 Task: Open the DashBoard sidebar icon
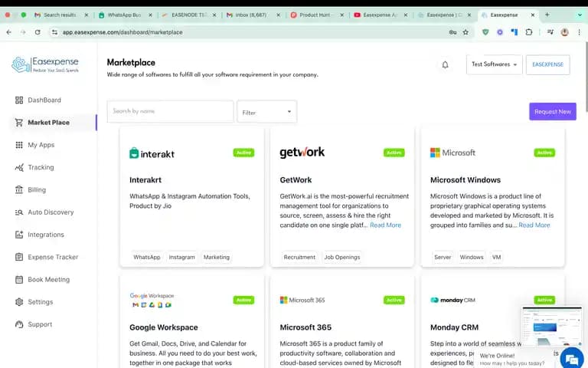pos(19,100)
